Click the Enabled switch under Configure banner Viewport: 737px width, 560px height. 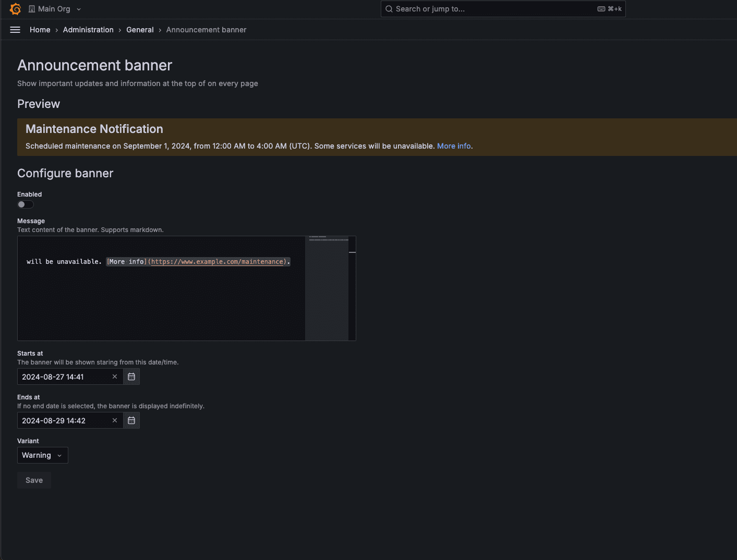pyautogui.click(x=25, y=204)
